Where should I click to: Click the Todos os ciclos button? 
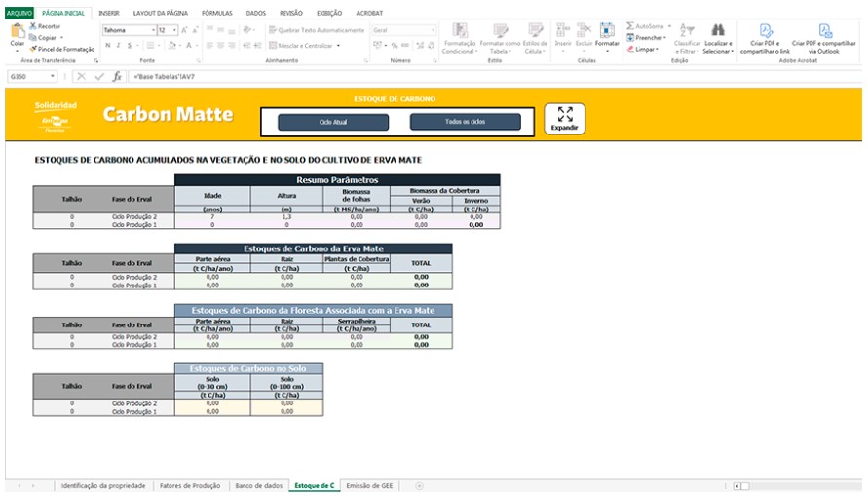465,121
